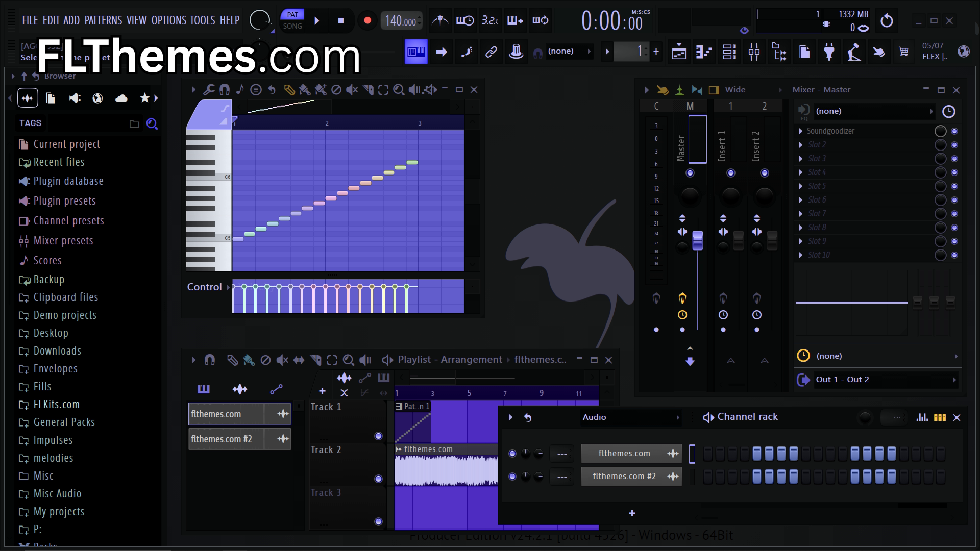The image size is (980, 551).
Task: Select the piano roll zoom tool
Action: coord(399,90)
